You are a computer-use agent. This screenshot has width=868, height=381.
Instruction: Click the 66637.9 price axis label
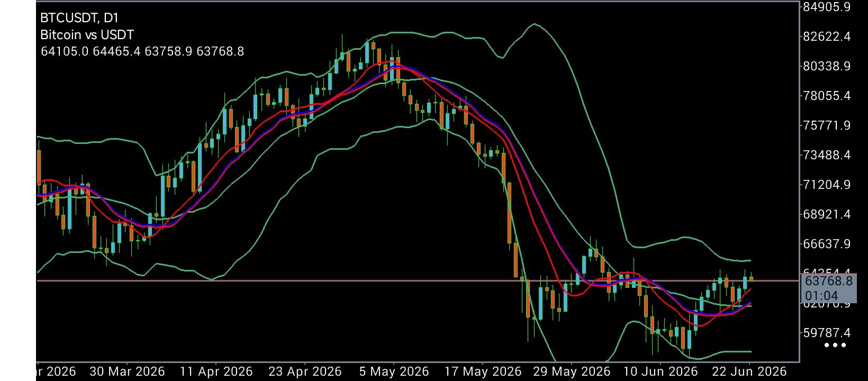click(x=827, y=244)
